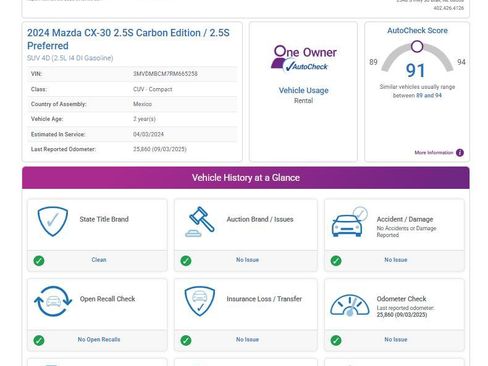
Task: Click No Open Recalls status text
Action: (x=99, y=339)
